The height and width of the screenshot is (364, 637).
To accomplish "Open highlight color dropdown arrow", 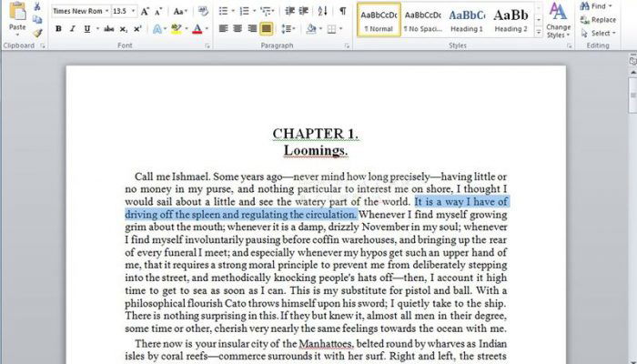I will 187,29.
